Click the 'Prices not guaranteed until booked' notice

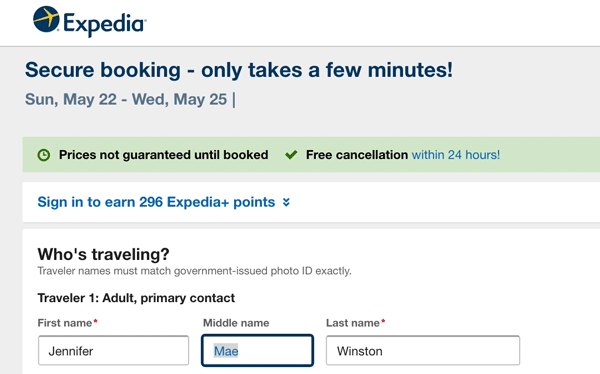(x=163, y=155)
